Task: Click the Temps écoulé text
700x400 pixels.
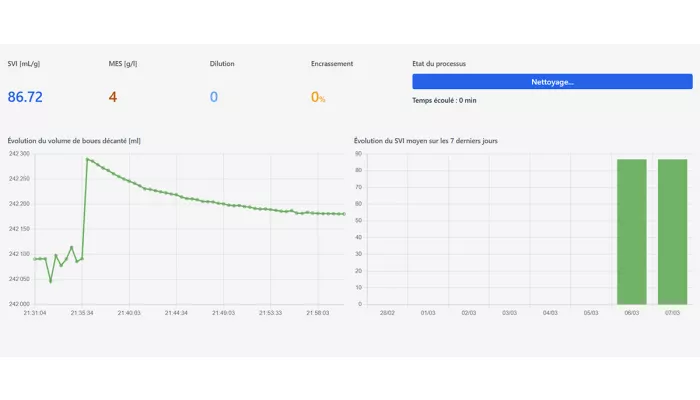Action: point(444,100)
